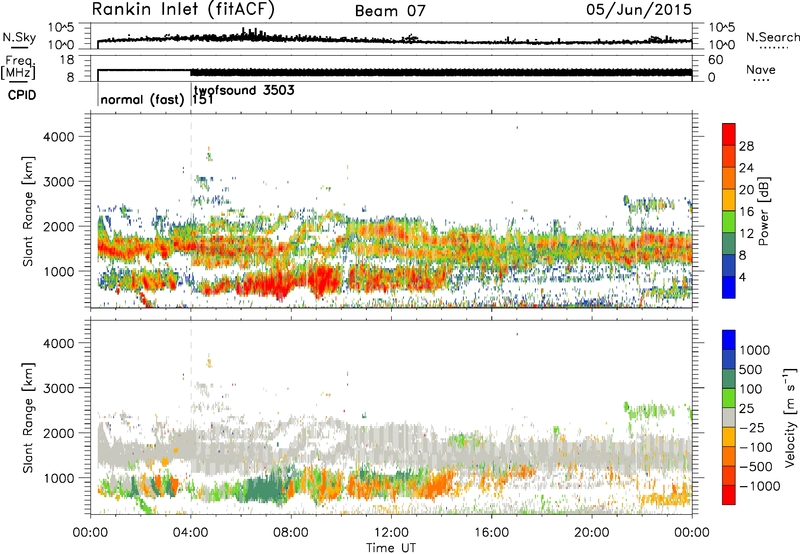Click the orange velocity patch near 14:00 UT
Image resolution: width=800 pixels, height=554 pixels.
[x=438, y=485]
